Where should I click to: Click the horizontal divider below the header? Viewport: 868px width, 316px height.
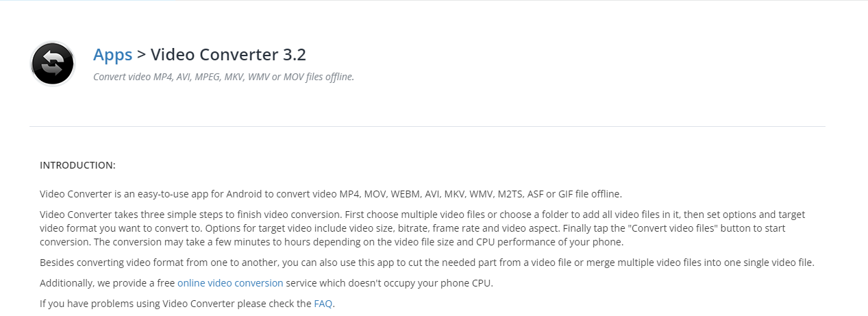[x=427, y=126]
